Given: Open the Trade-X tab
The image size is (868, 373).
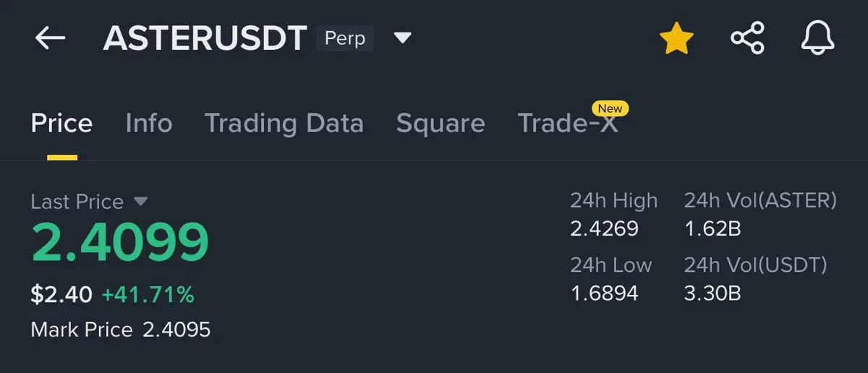Looking at the screenshot, I should click(568, 124).
